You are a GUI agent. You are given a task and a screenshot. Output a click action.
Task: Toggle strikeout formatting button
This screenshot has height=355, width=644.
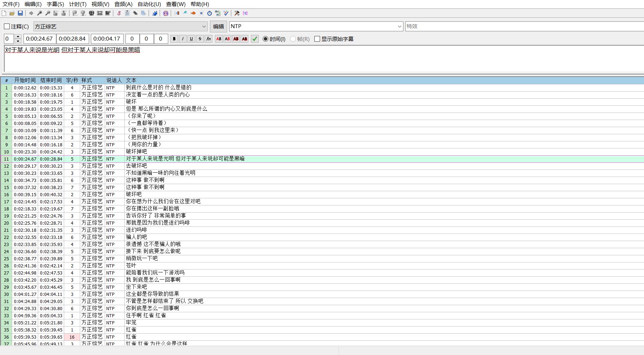click(x=200, y=39)
